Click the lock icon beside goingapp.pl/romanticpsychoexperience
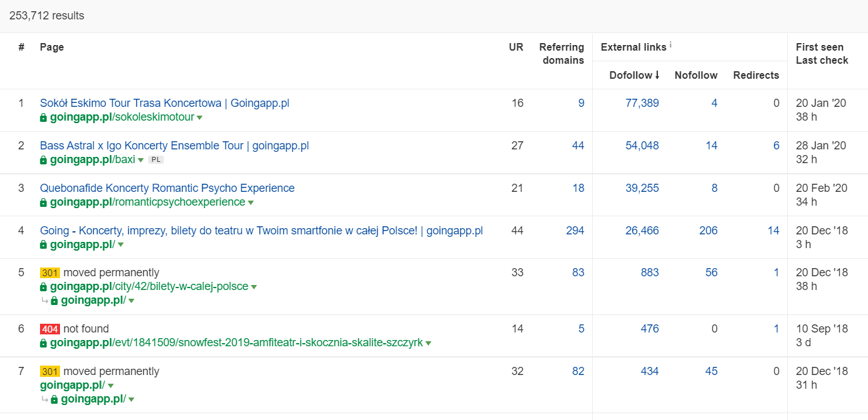Image resolution: width=868 pixels, height=420 pixels. [44, 202]
